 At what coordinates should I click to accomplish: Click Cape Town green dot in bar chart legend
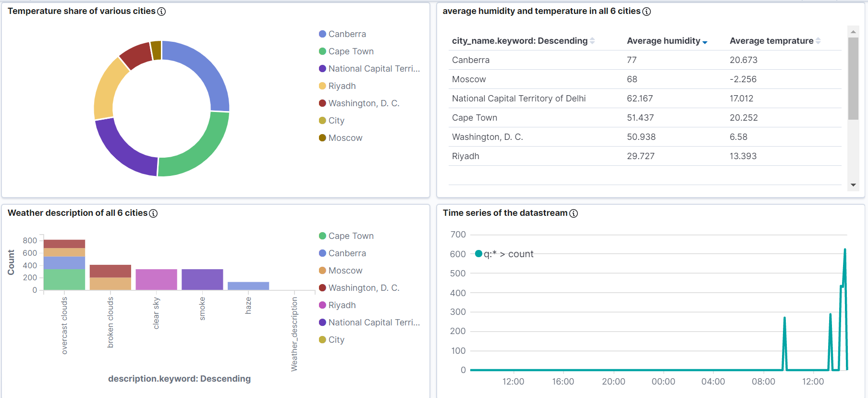(x=322, y=236)
